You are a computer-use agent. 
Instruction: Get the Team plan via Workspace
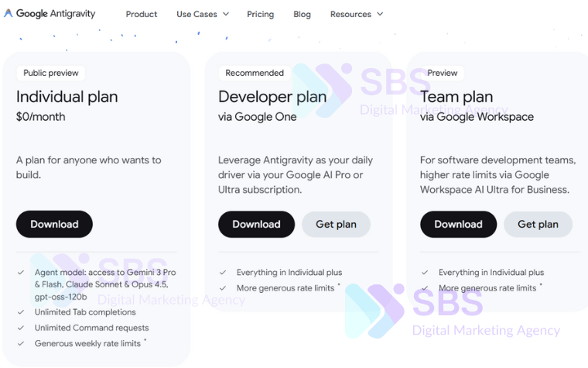coord(538,224)
